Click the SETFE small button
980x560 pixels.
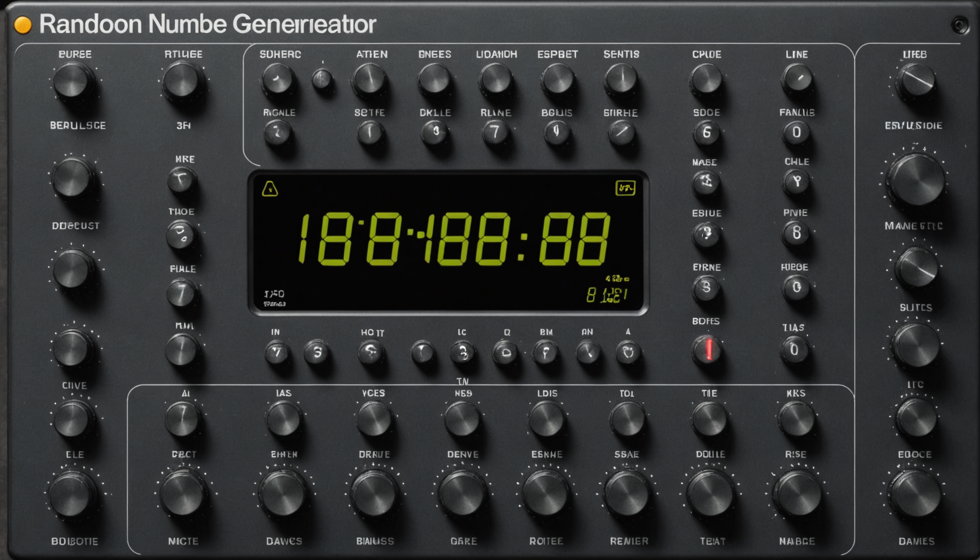pos(370,132)
